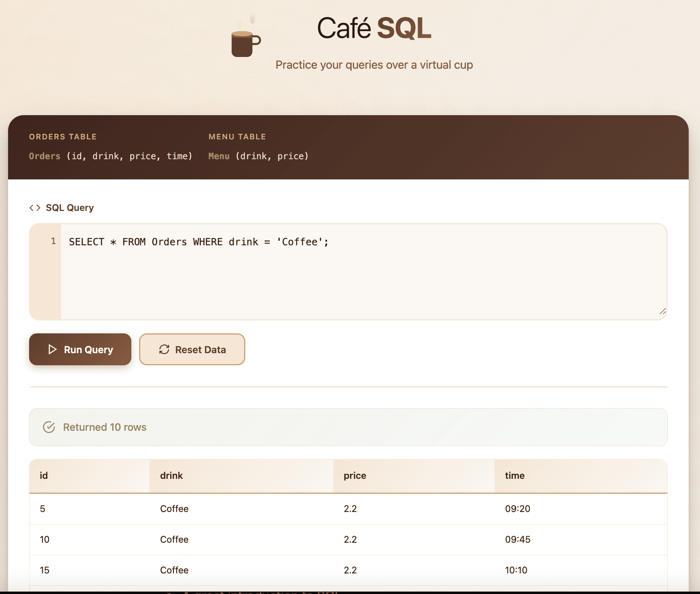Select the ORDERS TABLE schema label
This screenshot has height=594, width=700.
(63, 137)
